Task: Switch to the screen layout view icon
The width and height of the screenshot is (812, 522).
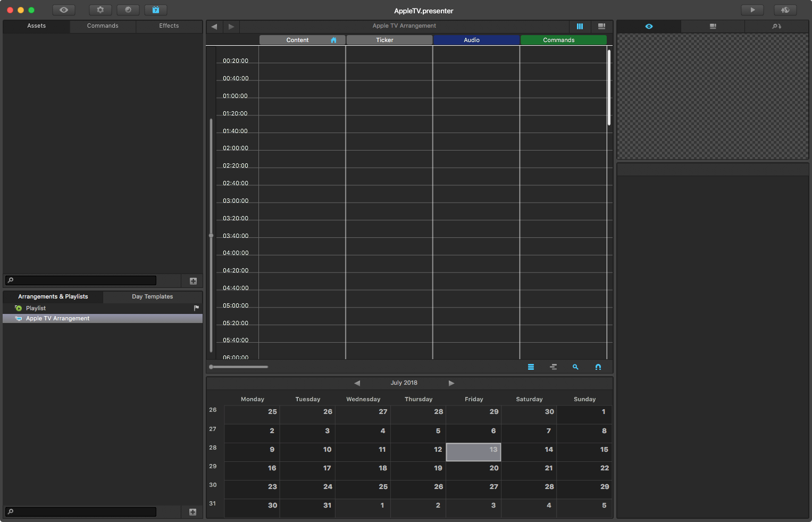Action: point(601,26)
